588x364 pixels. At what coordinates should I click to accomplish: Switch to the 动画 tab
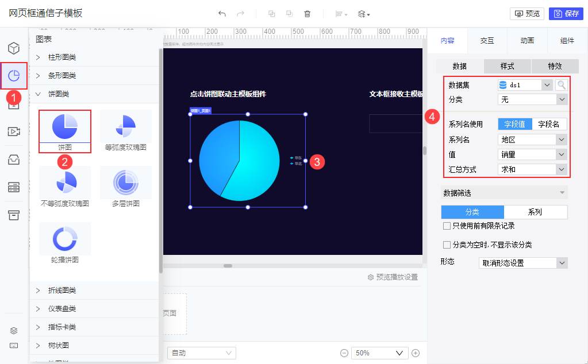(x=527, y=40)
